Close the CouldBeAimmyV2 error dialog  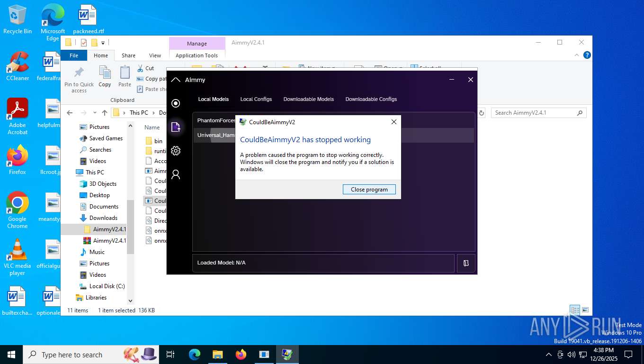pyautogui.click(x=394, y=122)
